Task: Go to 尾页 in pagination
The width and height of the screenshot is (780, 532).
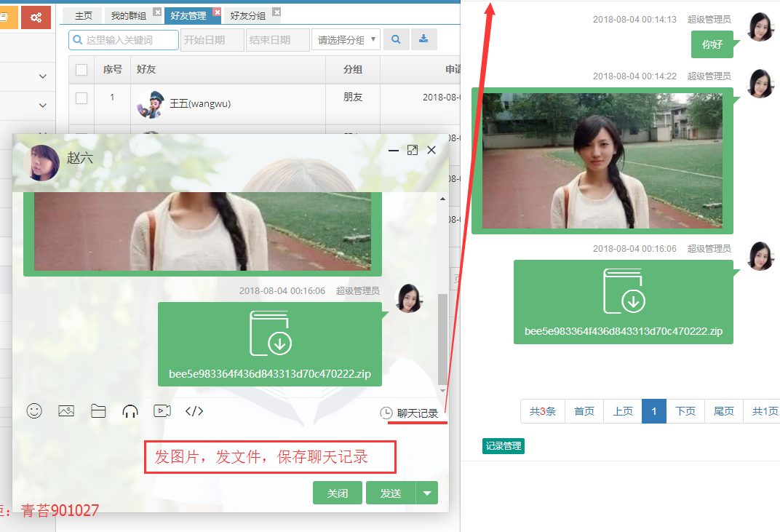Action: pyautogui.click(x=724, y=411)
